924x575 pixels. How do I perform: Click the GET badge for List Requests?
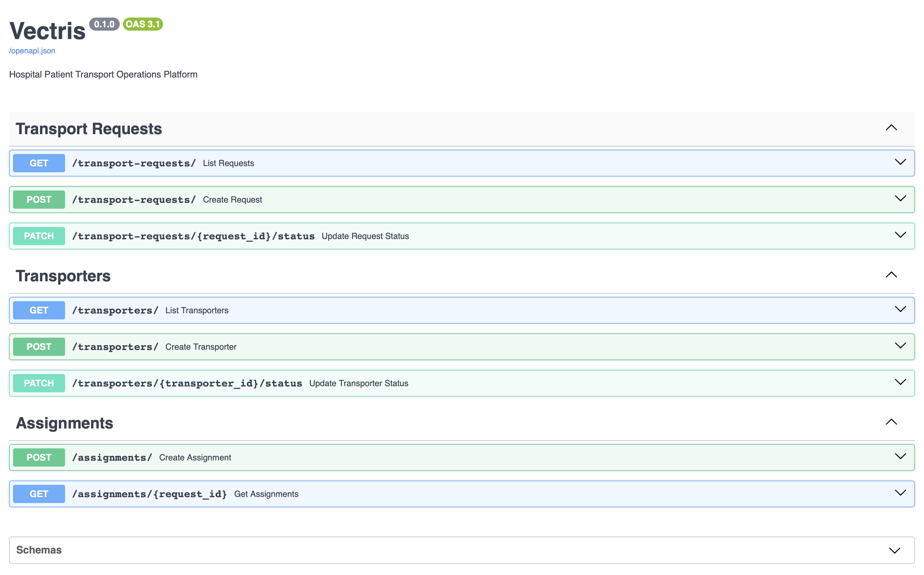[39, 163]
